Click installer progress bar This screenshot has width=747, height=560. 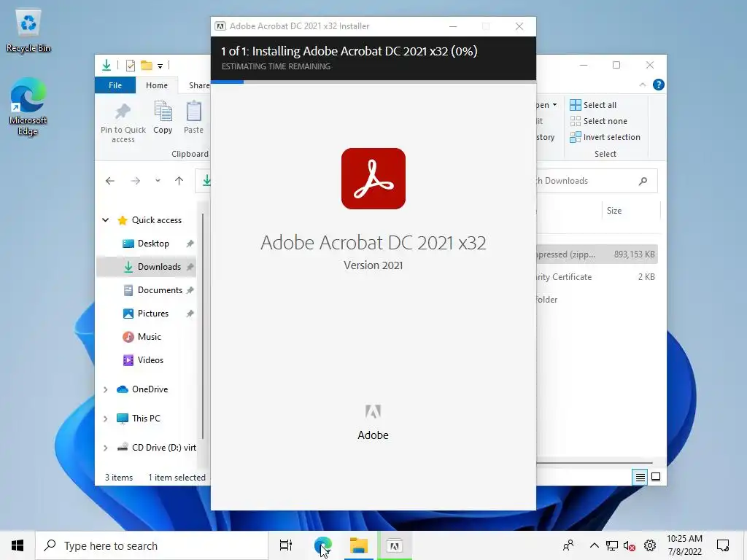373,82
